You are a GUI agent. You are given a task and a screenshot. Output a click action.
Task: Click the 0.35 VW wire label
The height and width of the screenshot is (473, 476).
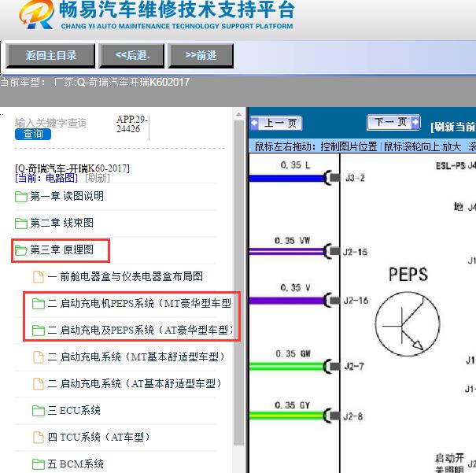292,241
